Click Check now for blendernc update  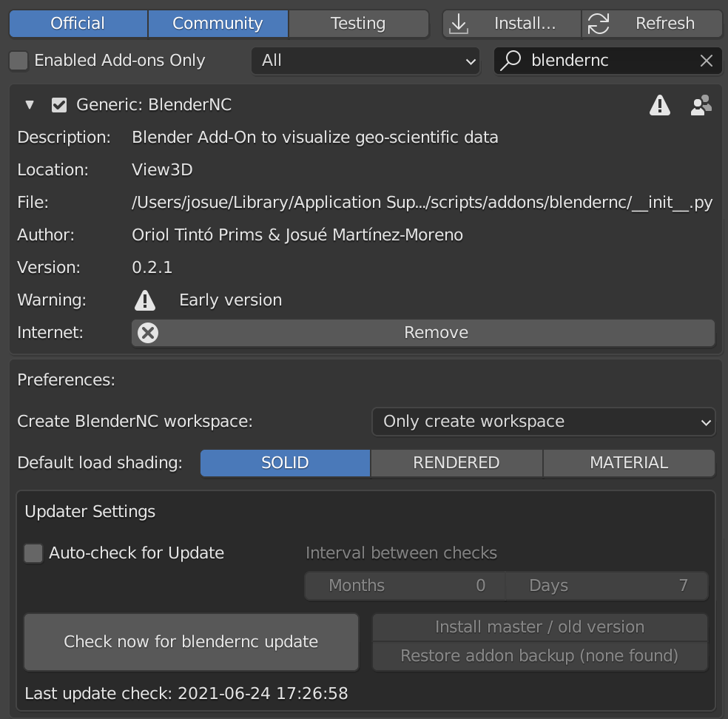[x=191, y=642]
